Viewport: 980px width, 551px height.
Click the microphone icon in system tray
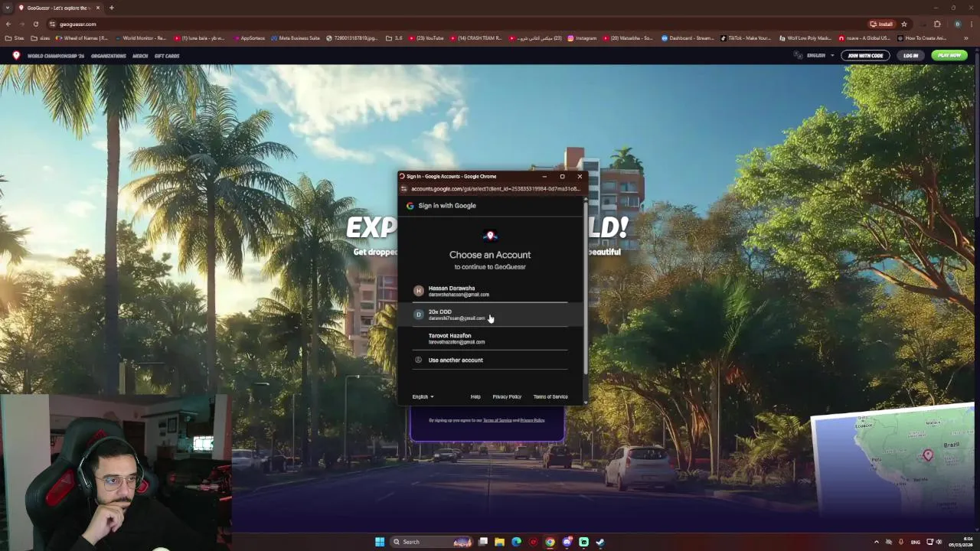901,542
